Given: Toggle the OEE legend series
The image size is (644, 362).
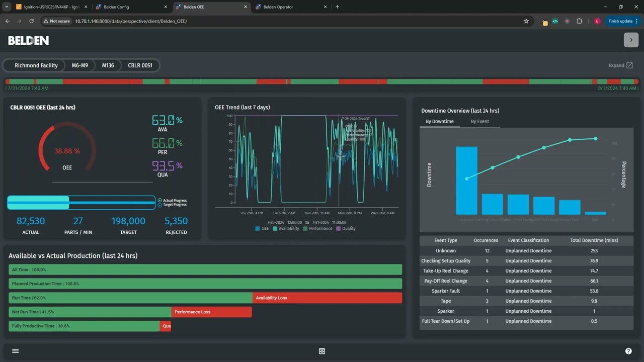Looking at the screenshot, I should coord(262,228).
